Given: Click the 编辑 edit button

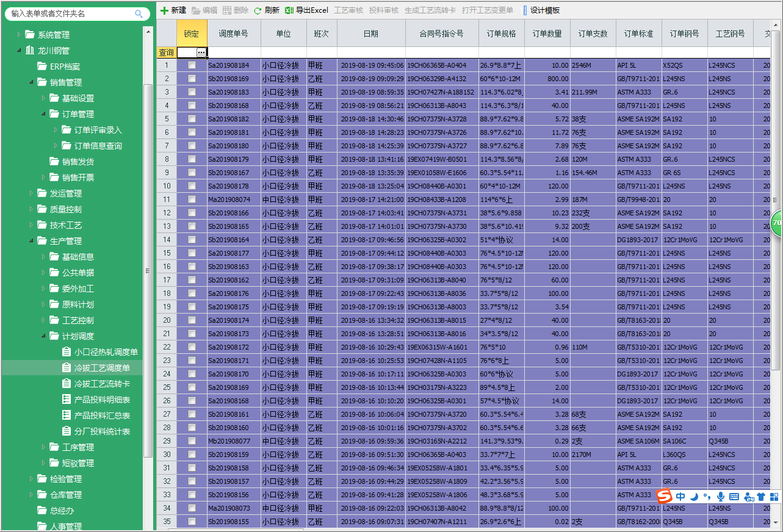Looking at the screenshot, I should click(204, 10).
